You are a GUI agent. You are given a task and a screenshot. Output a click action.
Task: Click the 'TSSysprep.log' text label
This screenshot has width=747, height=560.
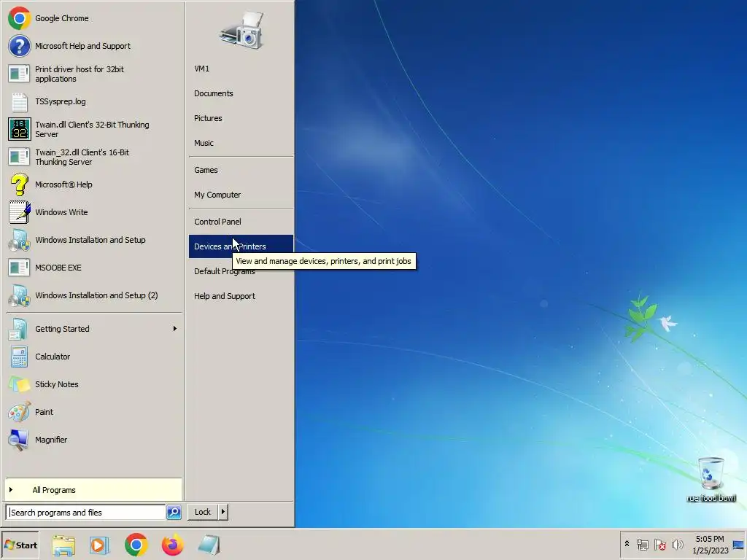[x=61, y=101]
